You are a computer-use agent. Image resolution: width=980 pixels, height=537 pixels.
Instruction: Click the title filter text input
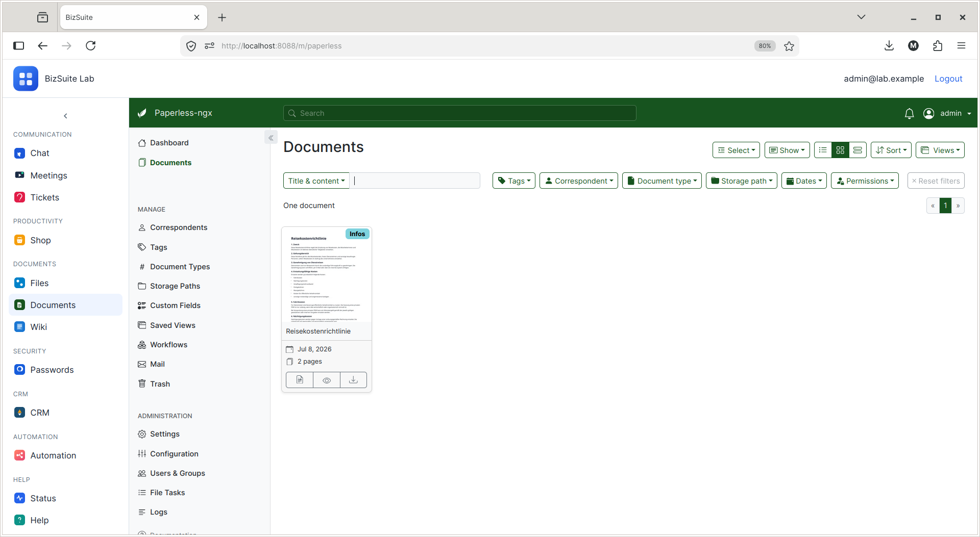414,181
